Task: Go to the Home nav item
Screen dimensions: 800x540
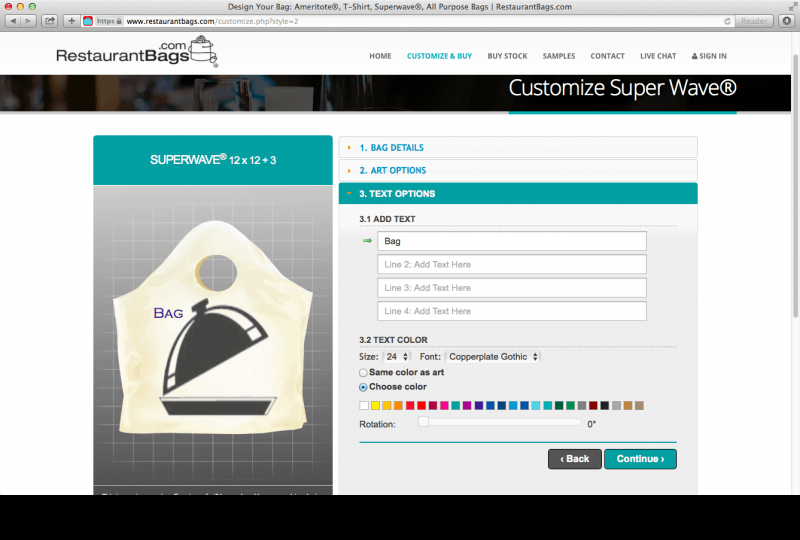Action: tap(380, 56)
